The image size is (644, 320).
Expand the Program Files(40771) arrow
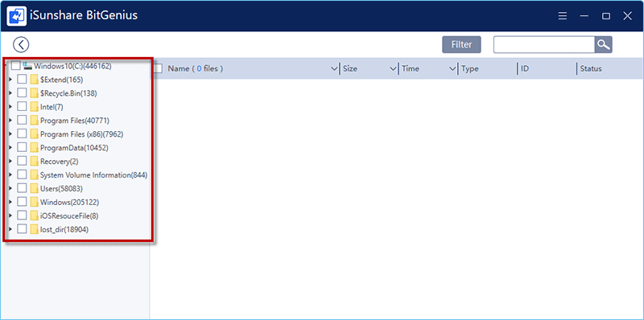10,121
